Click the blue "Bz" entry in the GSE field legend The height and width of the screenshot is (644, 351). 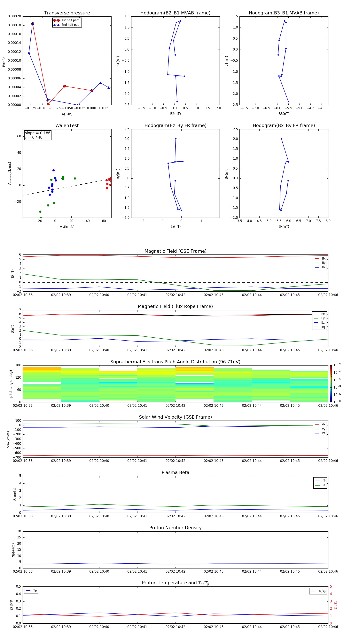coord(320,267)
